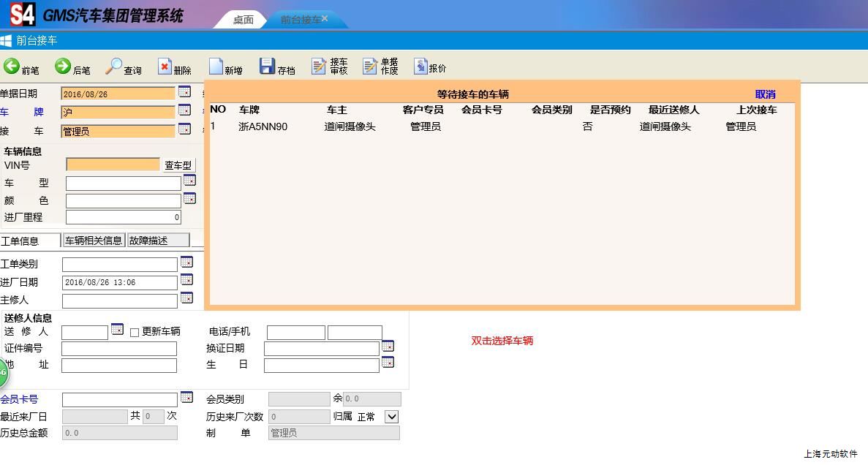Open picker beside 工单类别 field
This screenshot has width=868, height=465.
pos(186,262)
